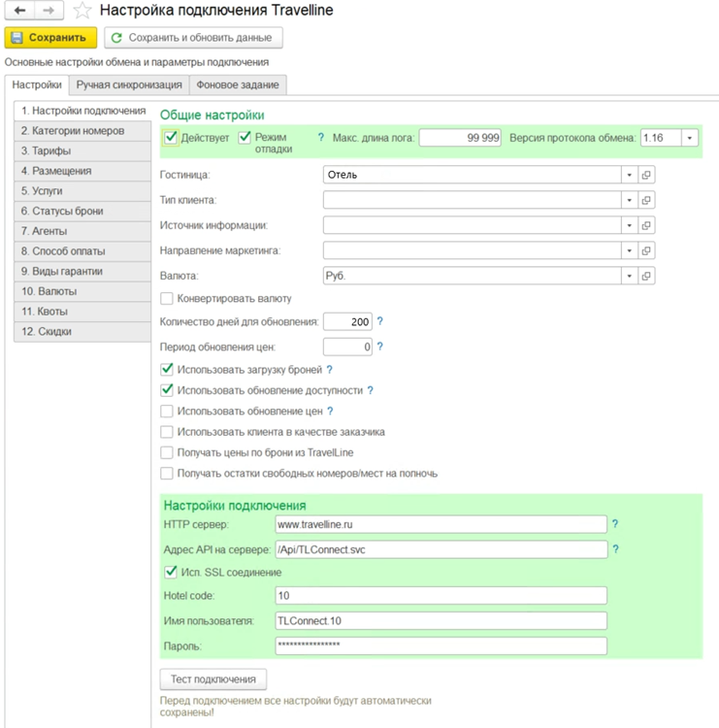Toggle Исп. SSL соединение checkbox

coord(171,572)
